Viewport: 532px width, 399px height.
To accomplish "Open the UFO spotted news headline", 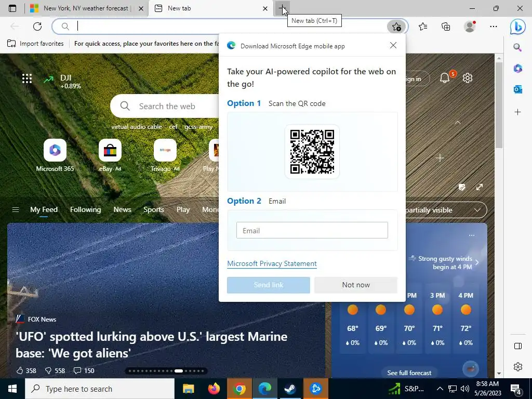I will (x=151, y=345).
